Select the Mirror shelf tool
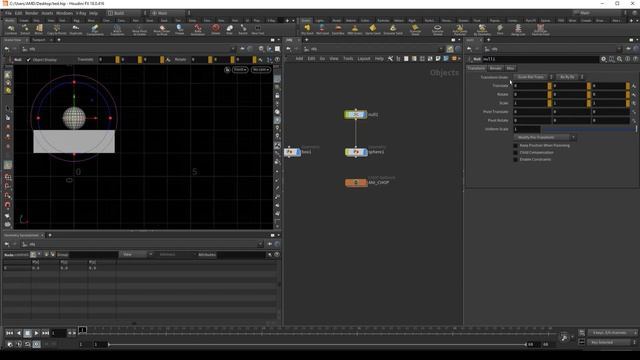Image resolution: width=640 pixels, height=360 pixels. pyautogui.click(x=39, y=29)
